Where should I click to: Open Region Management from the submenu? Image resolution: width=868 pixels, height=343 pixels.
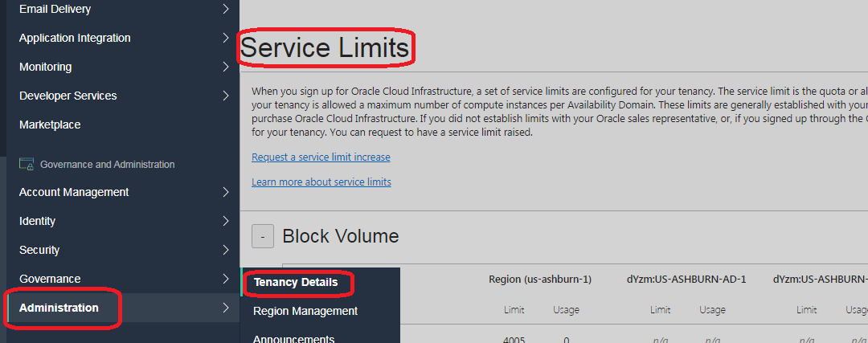pyautogui.click(x=305, y=311)
